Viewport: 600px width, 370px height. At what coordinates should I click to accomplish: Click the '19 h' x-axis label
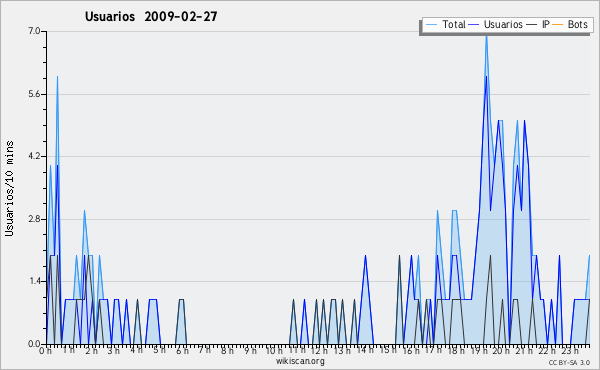[478, 351]
